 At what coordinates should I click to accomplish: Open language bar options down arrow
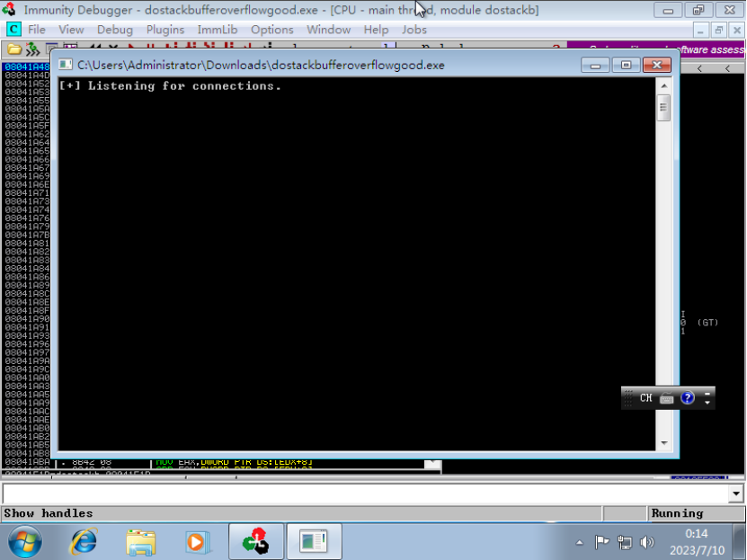(x=707, y=403)
